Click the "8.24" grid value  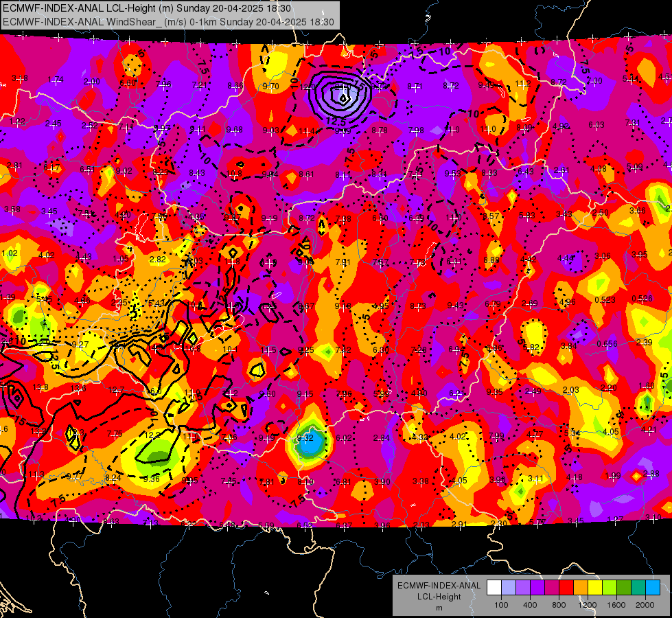[x=113, y=478]
